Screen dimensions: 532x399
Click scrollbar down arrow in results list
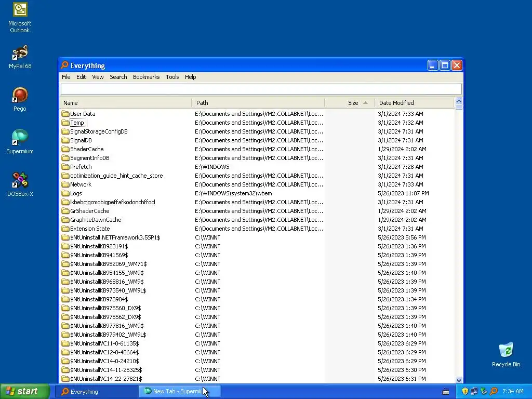click(459, 380)
